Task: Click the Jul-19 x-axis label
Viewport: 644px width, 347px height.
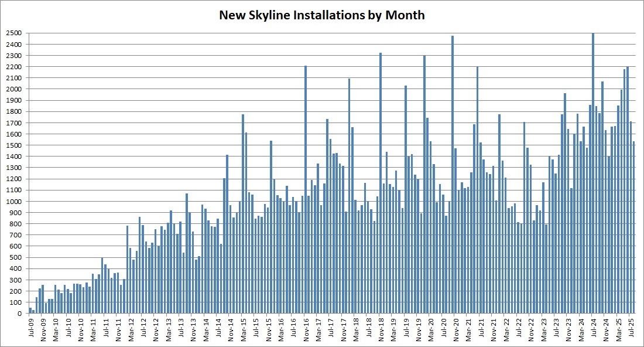Action: (406, 328)
